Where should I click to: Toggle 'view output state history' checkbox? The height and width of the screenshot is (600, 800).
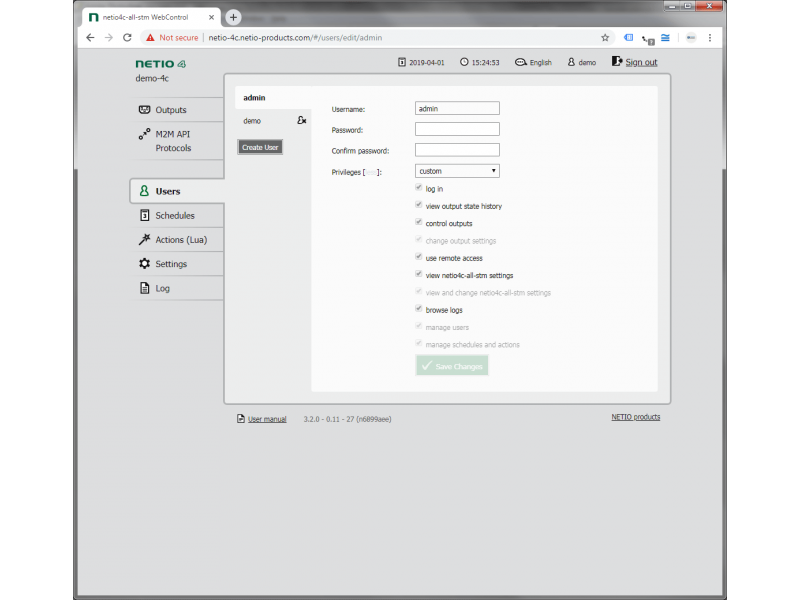click(419, 205)
